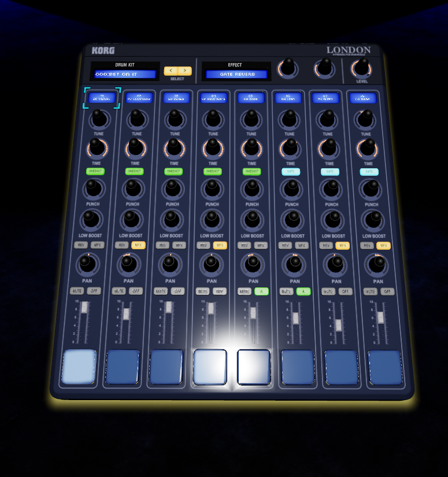The image size is (448, 477).
Task: Select the channel 7 name label
Action: click(326, 98)
